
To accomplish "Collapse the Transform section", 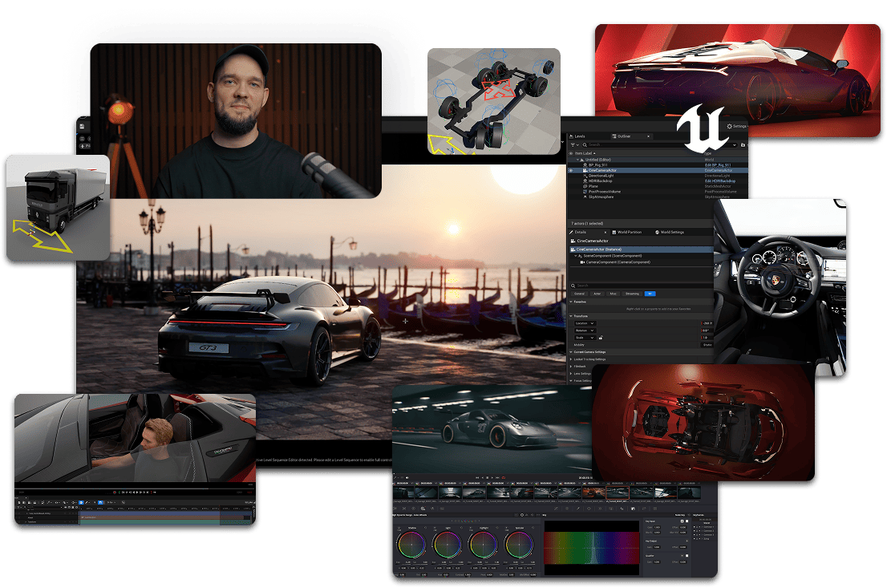I will pos(571,316).
